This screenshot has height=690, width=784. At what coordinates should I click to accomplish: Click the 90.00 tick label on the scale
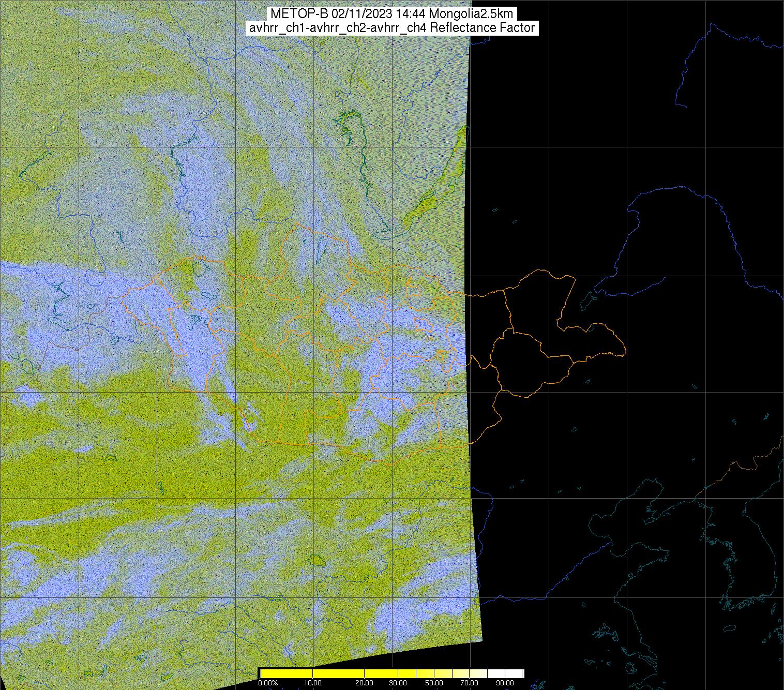pos(506,683)
